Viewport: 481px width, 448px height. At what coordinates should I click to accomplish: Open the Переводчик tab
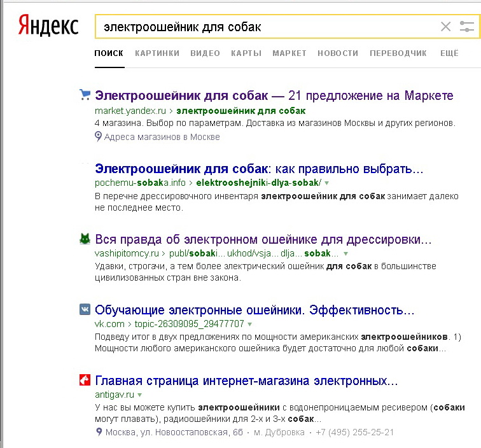[398, 53]
